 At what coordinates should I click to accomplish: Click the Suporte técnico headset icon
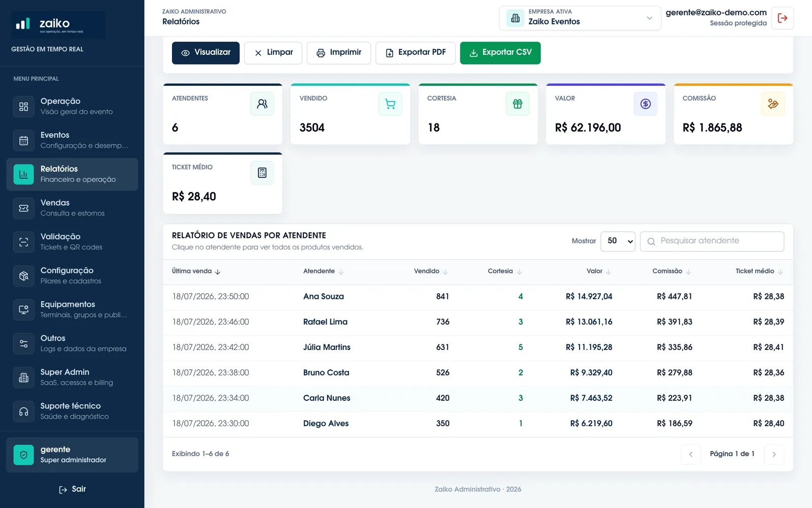tap(24, 411)
